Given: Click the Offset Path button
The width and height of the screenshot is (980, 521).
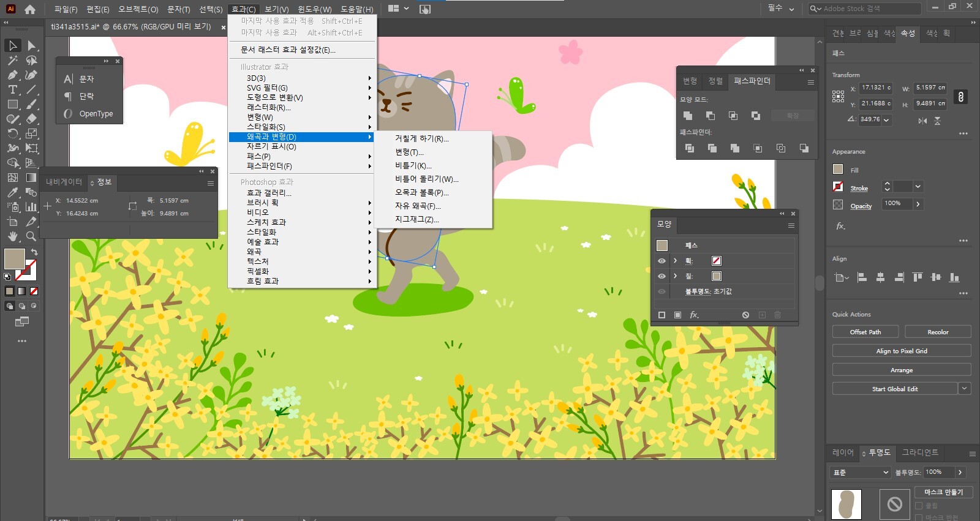Looking at the screenshot, I should tap(865, 332).
